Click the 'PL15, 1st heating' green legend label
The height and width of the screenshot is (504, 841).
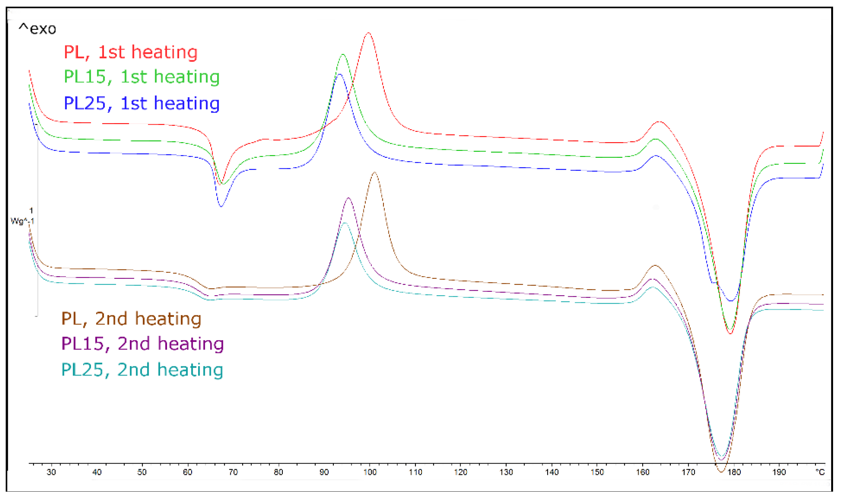tap(142, 77)
